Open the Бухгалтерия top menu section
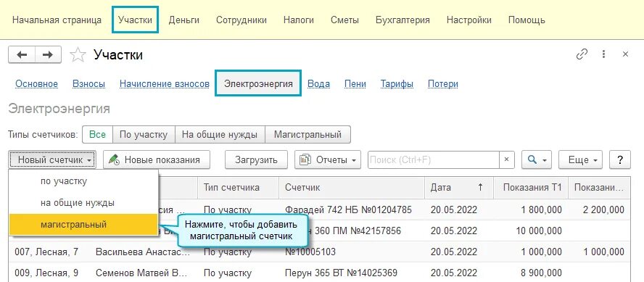The height and width of the screenshot is (282, 644). (402, 20)
